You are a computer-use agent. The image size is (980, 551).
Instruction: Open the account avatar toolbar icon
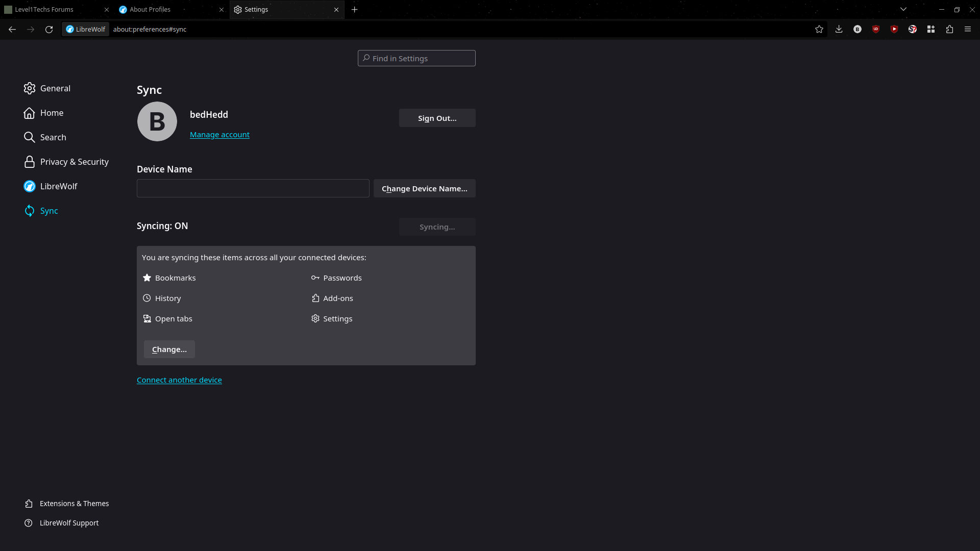pyautogui.click(x=857, y=29)
